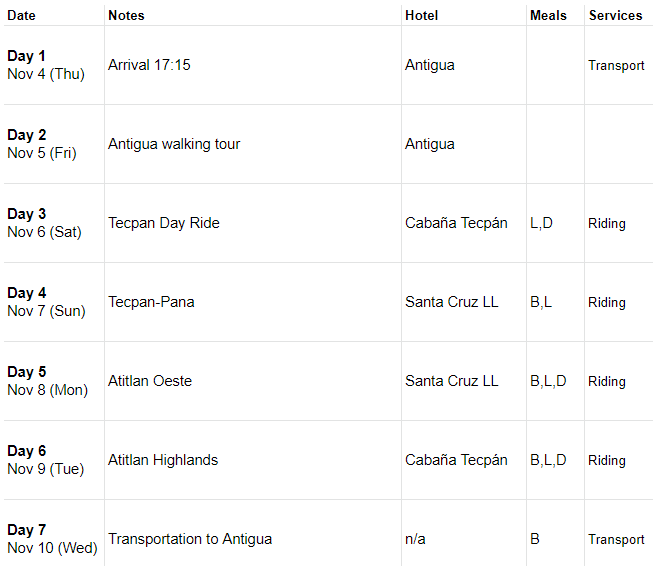Click the Services column header
653x566 pixels.
[x=616, y=15]
